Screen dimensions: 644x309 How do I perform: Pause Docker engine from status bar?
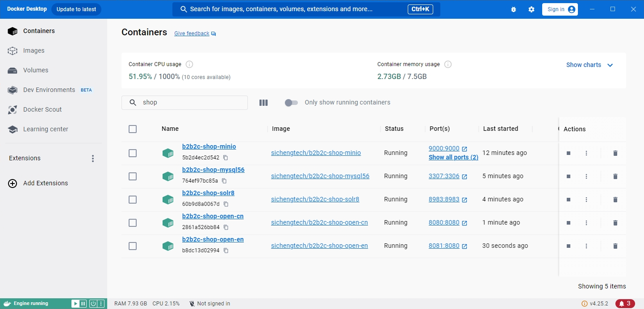coord(83,304)
